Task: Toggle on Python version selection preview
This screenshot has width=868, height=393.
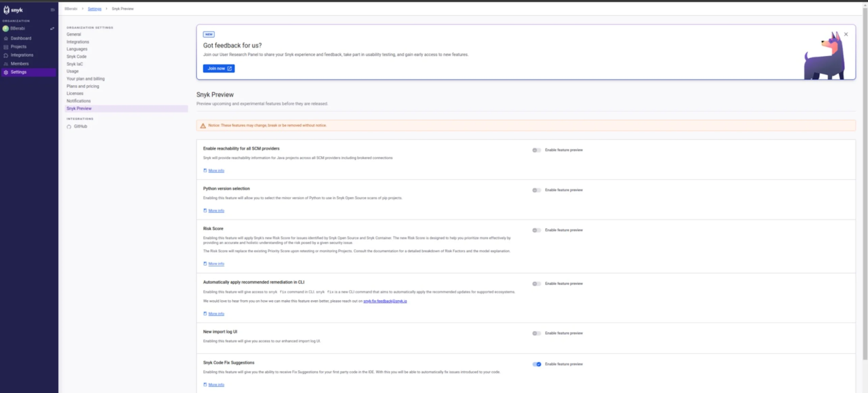Action: 537,190
